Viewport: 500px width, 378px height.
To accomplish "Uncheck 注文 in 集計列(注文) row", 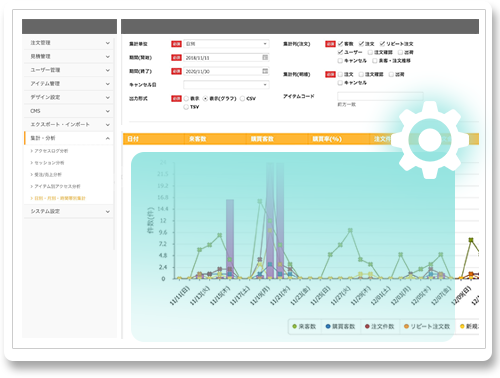I will (361, 44).
